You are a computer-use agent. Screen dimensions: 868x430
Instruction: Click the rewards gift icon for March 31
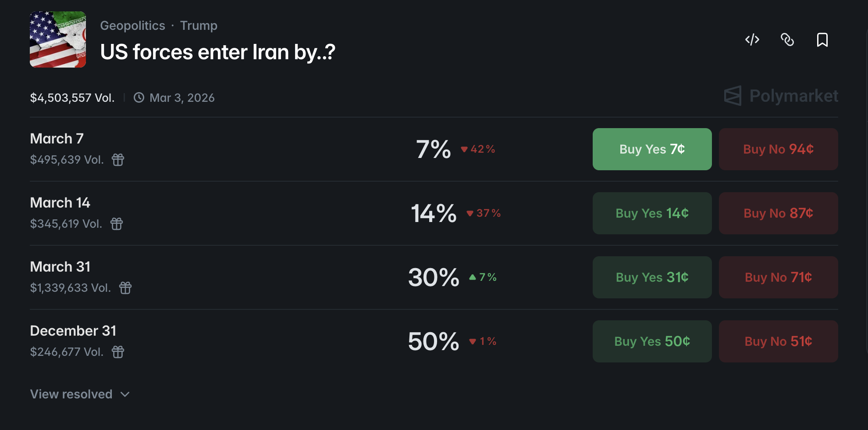coord(125,288)
